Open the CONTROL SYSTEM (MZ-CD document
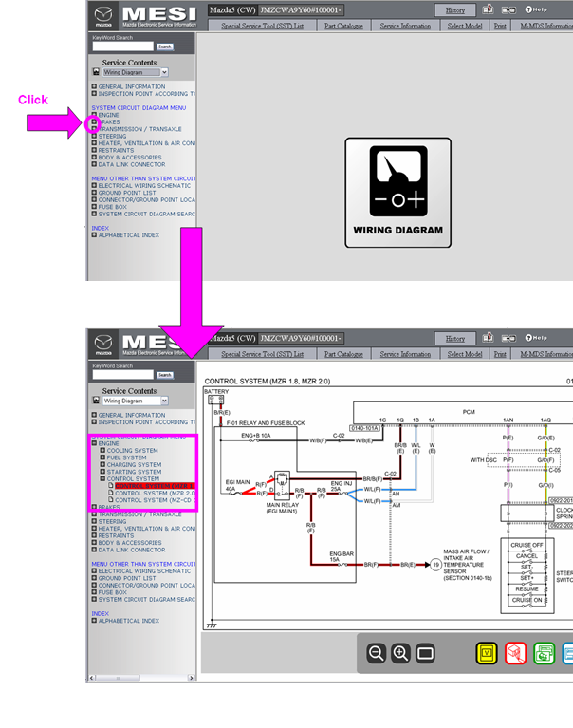The image size is (573, 728). 155,500
